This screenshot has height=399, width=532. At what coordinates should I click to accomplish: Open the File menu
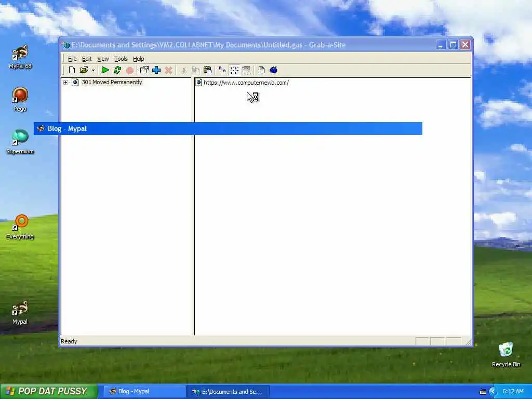point(72,59)
